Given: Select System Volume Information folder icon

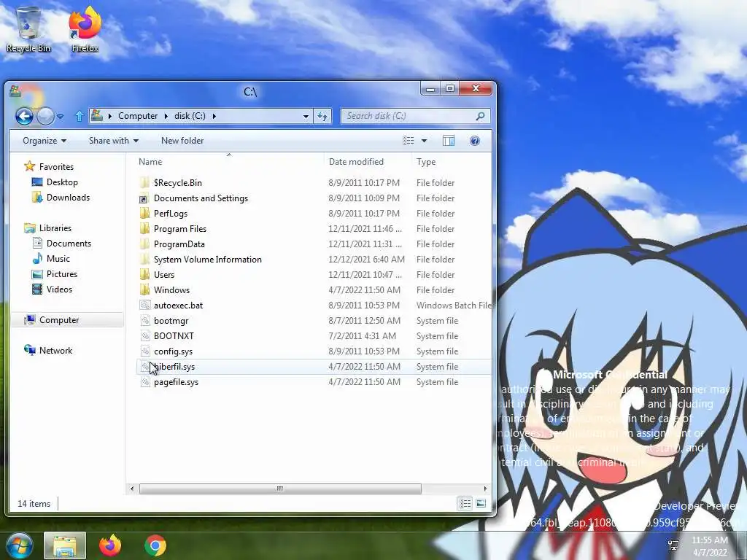Looking at the screenshot, I should (x=145, y=259).
